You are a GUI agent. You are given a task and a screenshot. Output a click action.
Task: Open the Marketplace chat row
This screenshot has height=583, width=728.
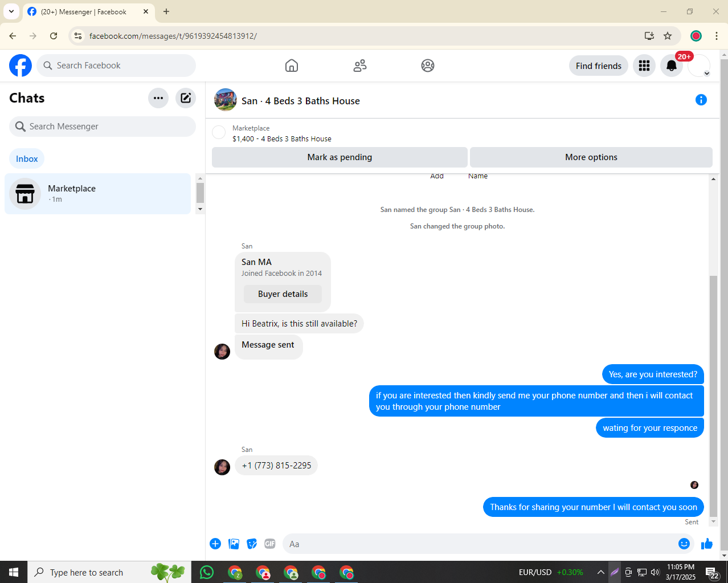coord(97,194)
